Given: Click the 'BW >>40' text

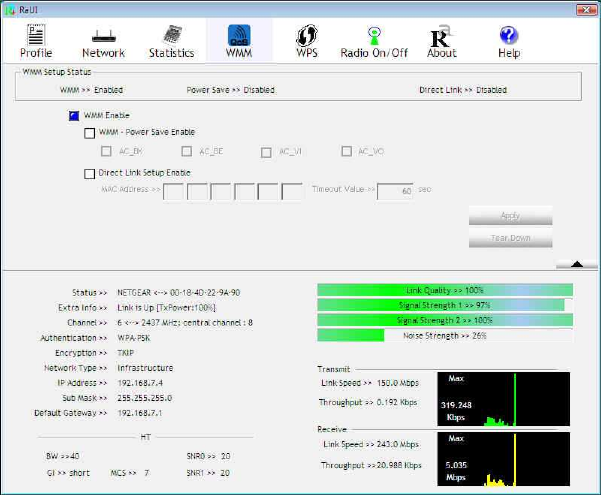Looking at the screenshot, I should 62,456.
